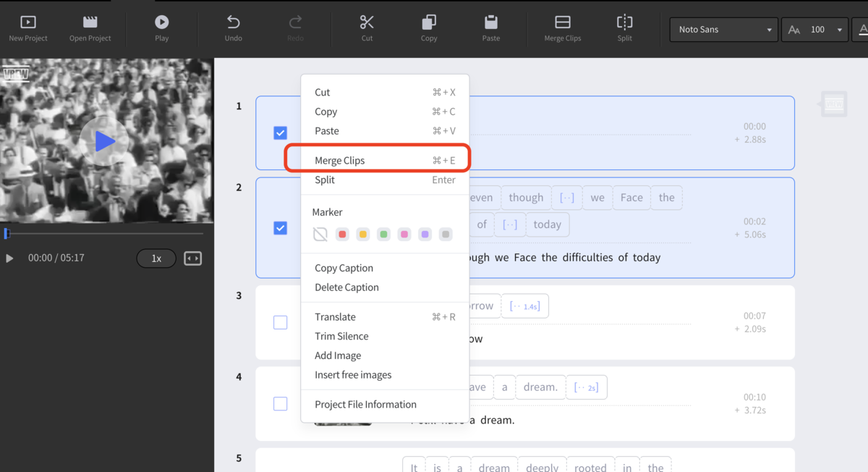Choose Insert free images entry
This screenshot has height=472, width=868.
(385, 375)
